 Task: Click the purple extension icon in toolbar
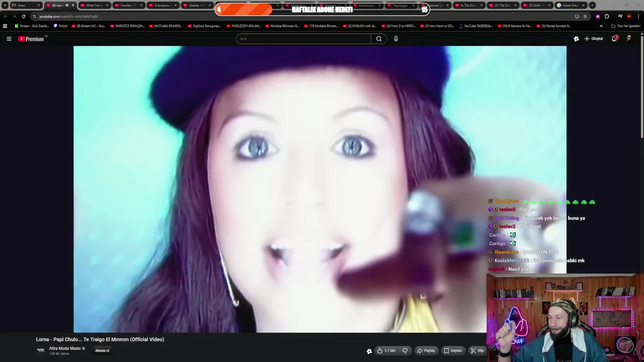pos(598,16)
